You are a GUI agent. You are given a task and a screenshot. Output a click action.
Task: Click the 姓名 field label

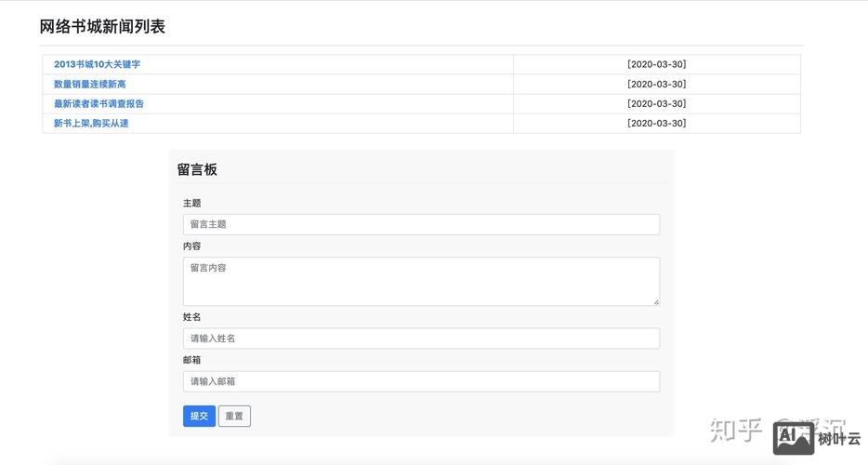click(x=191, y=317)
